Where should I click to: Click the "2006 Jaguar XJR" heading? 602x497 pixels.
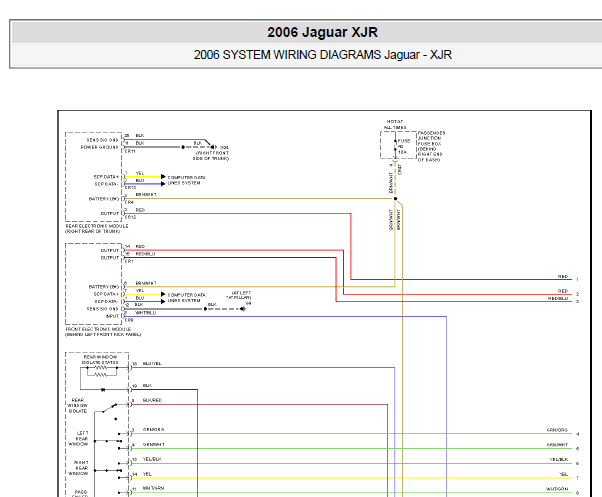point(322,32)
